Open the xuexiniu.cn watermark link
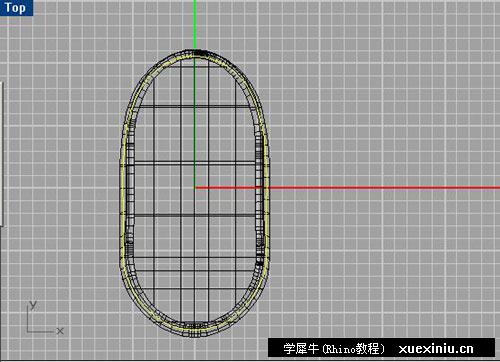This screenshot has height=362, width=500. pyautogui.click(x=436, y=349)
